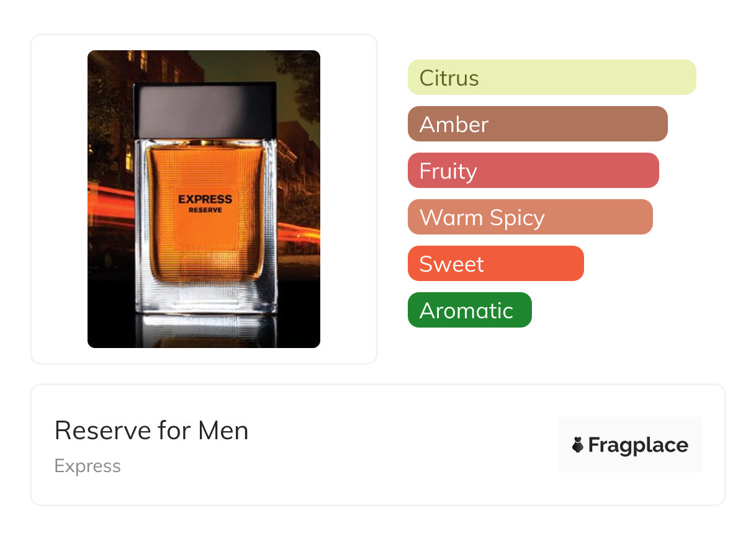Click the word Citrus in top bar
The height and width of the screenshot is (536, 756).
click(x=449, y=78)
